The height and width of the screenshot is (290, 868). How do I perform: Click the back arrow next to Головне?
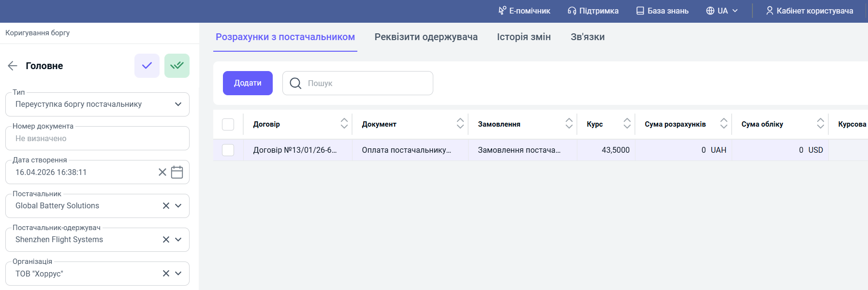pyautogui.click(x=13, y=66)
